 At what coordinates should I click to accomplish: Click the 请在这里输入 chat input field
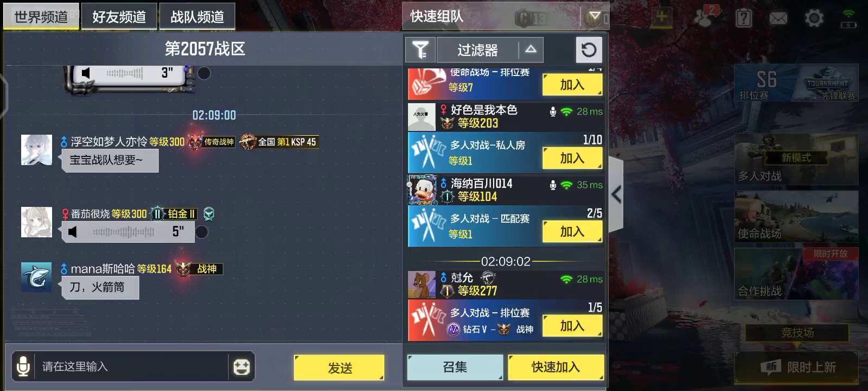(x=130, y=367)
